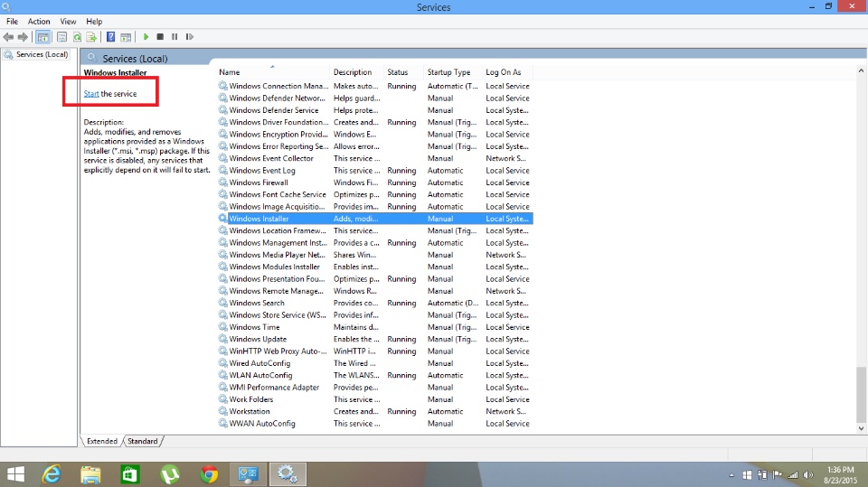868x487 pixels.
Task: Select the Windows Update service row
Action: click(x=375, y=339)
